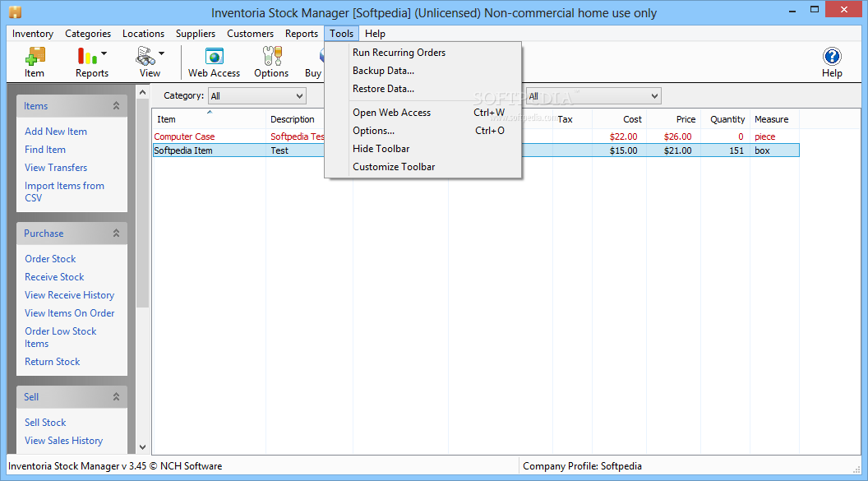The image size is (868, 481).
Task: Click the $21.00 price cell
Action: click(x=677, y=150)
